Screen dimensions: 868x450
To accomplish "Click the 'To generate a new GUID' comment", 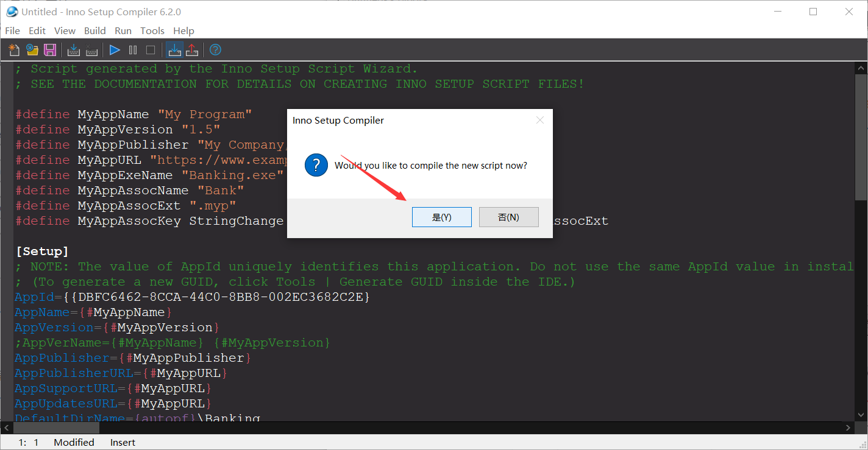I will pos(295,282).
